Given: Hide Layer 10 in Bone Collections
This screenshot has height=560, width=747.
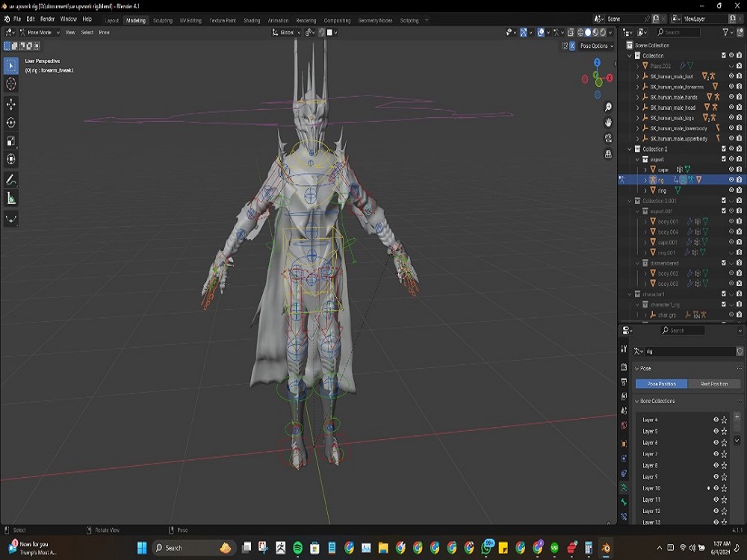Looking at the screenshot, I should tap(716, 488).
